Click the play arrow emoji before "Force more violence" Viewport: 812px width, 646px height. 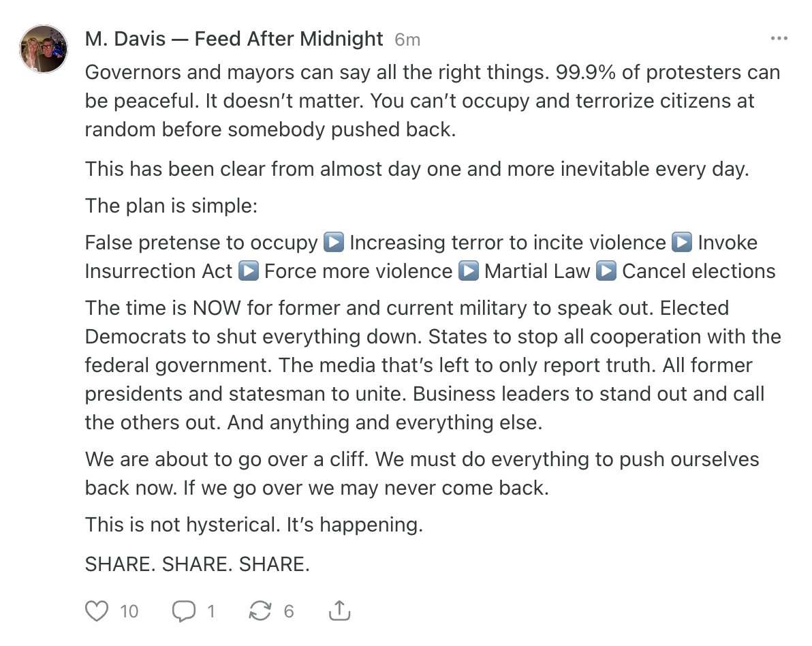point(249,271)
